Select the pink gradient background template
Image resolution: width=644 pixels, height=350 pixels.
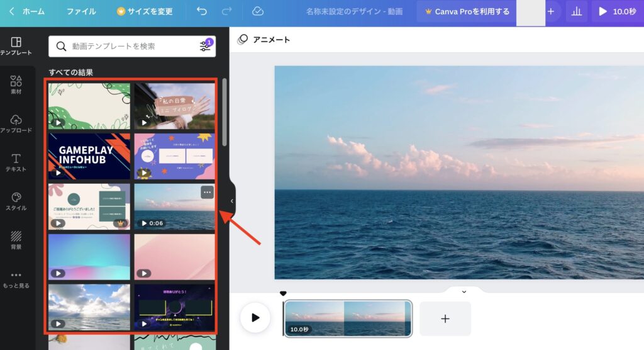pyautogui.click(x=175, y=257)
